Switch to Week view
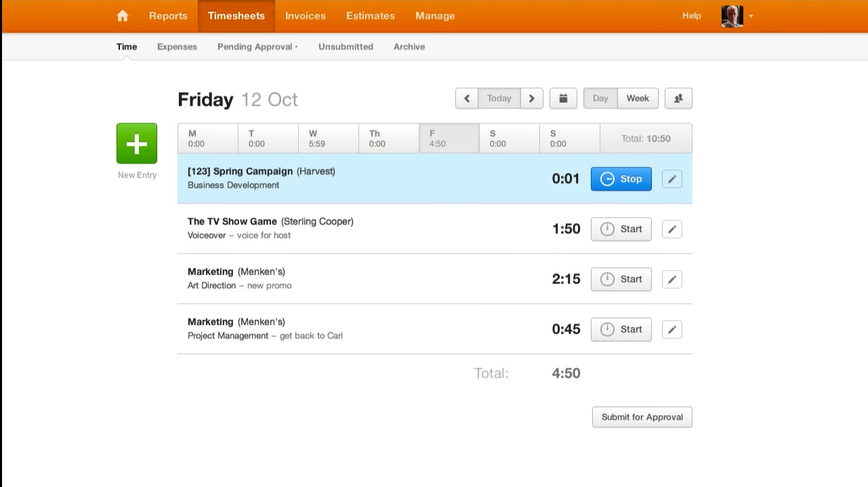Viewport: 868px width, 487px height. point(638,98)
